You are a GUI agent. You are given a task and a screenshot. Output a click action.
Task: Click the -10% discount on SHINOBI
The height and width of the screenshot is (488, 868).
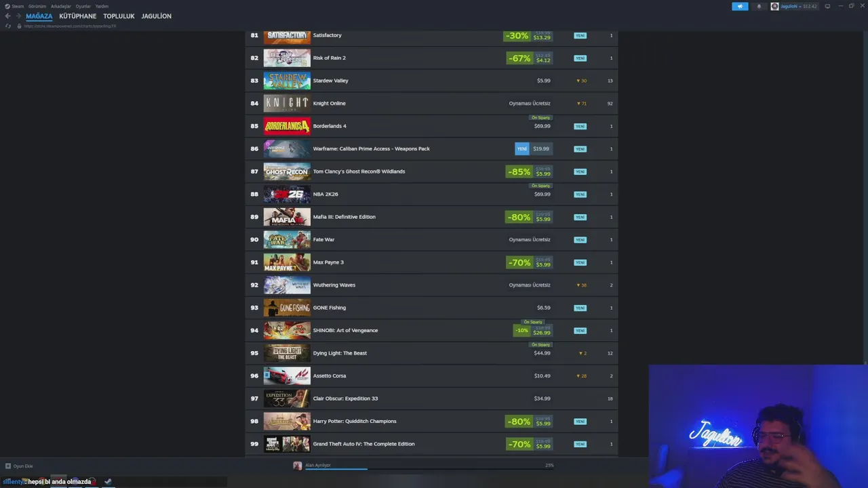coord(521,331)
